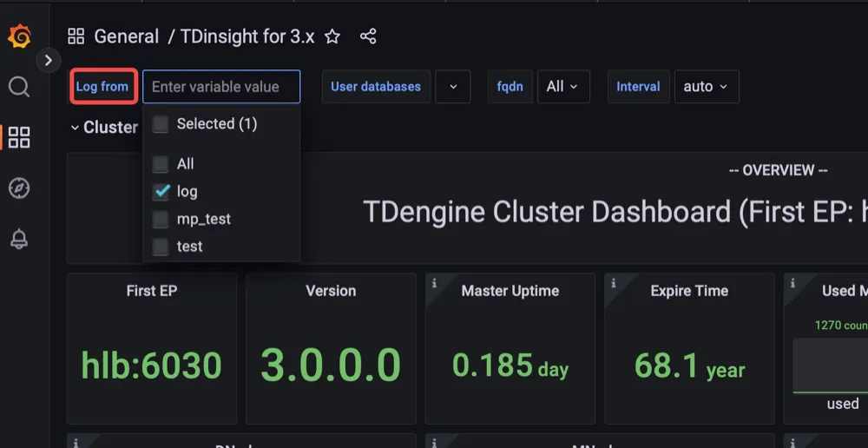Star the TDinsight dashboard as favorite
The height and width of the screenshot is (448, 868).
[x=332, y=36]
